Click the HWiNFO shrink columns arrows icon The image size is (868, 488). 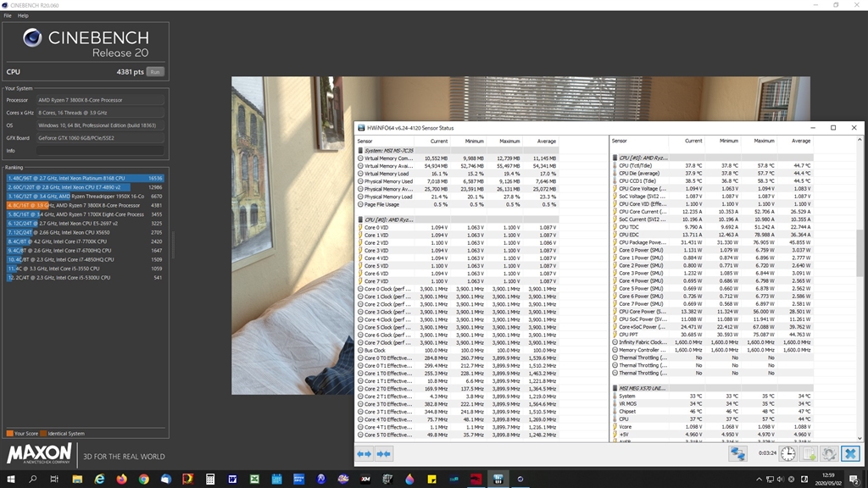click(x=384, y=454)
